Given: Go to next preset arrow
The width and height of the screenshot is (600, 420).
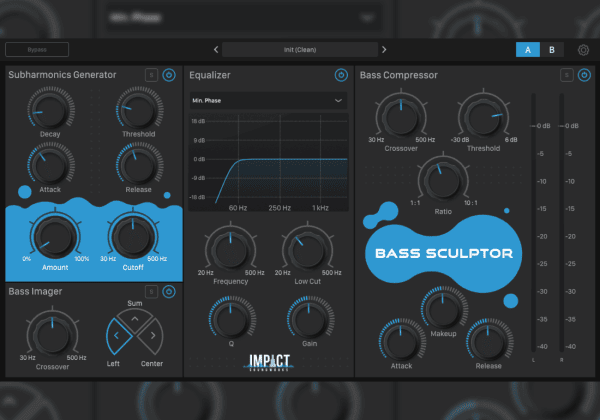Looking at the screenshot, I should click(384, 50).
